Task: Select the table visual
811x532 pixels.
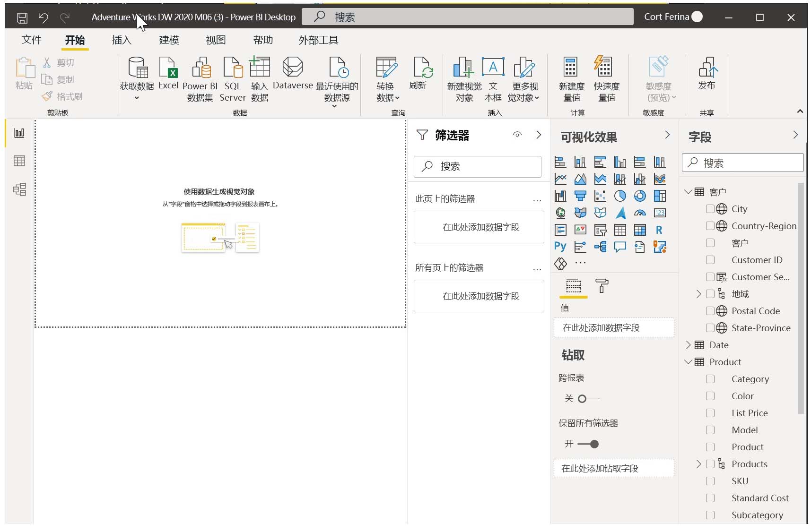Action: click(620, 230)
